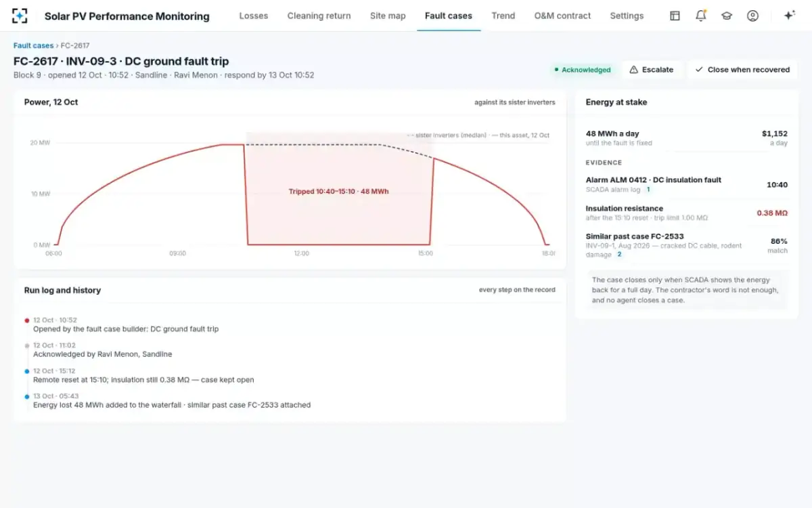The width and height of the screenshot is (812, 508).
Task: Select the 12 Oct 10:52 opened log entry
Action: pyautogui.click(x=126, y=324)
